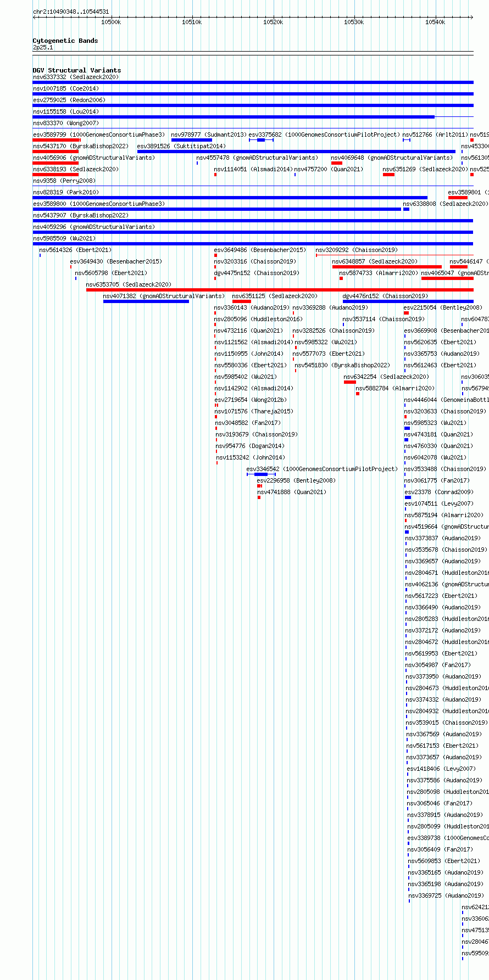The height and width of the screenshot is (980, 489).
Task: Select the Cytogenetic Bands track title
Action: pos(65,41)
